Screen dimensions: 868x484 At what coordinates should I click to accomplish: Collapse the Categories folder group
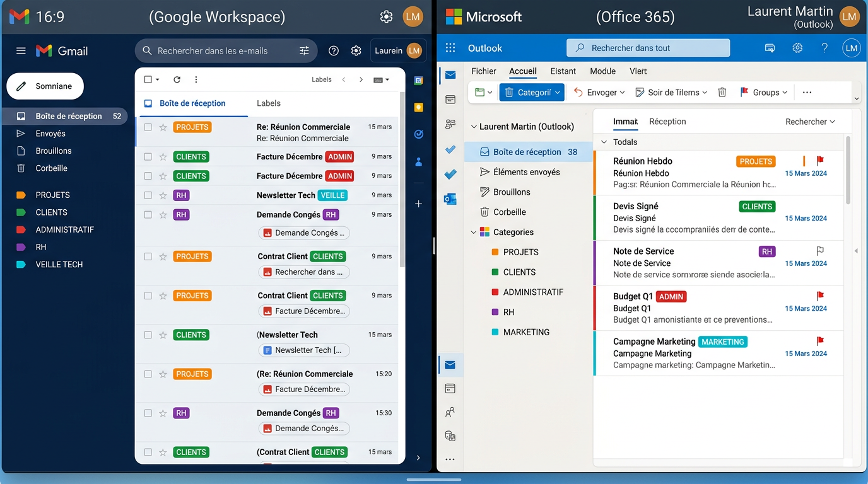point(474,233)
